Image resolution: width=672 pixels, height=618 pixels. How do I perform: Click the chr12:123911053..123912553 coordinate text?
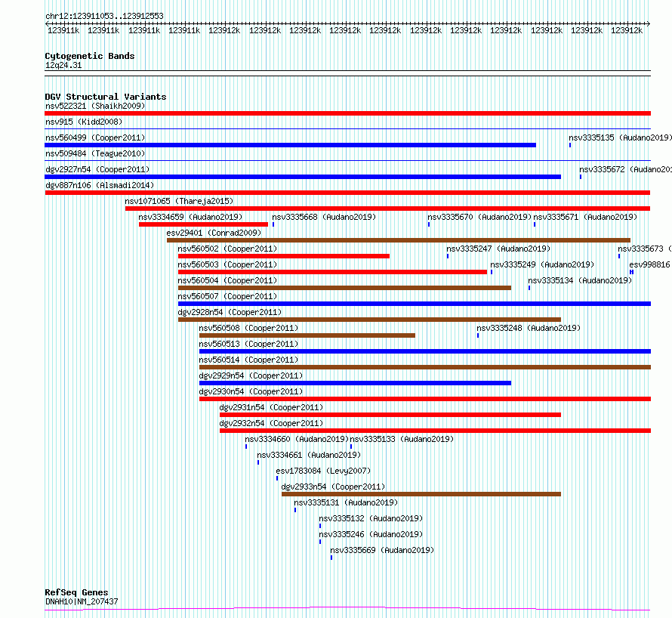point(104,16)
